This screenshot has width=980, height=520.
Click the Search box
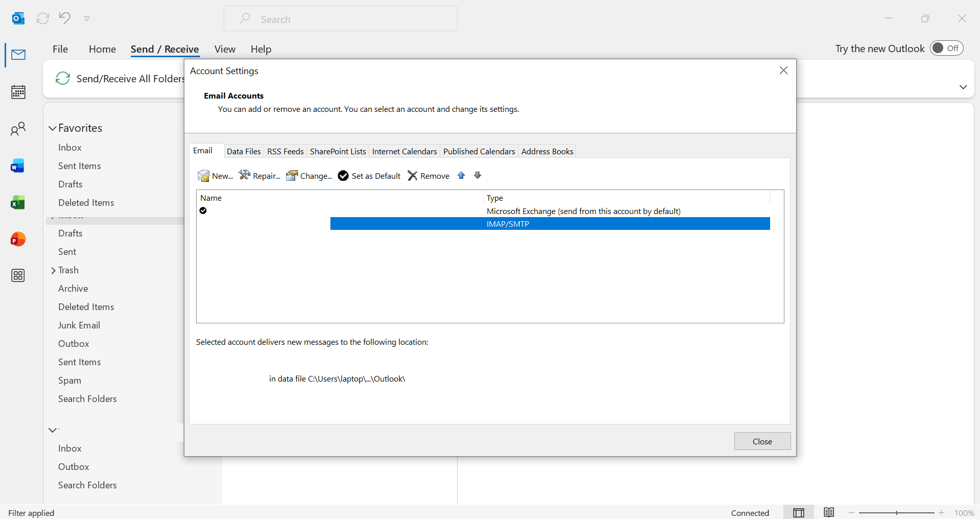tap(341, 19)
